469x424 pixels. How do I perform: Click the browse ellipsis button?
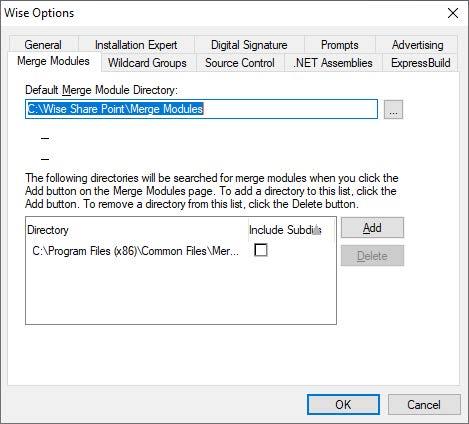coord(393,109)
